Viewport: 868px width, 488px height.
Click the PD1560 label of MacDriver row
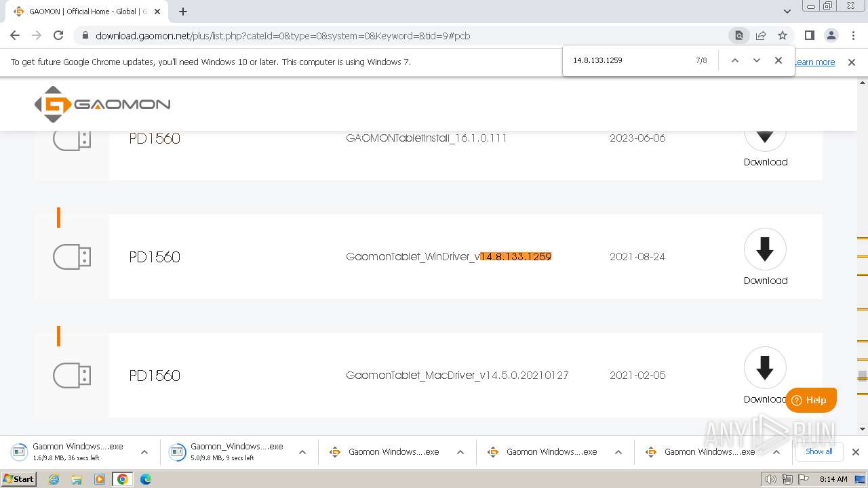point(155,375)
